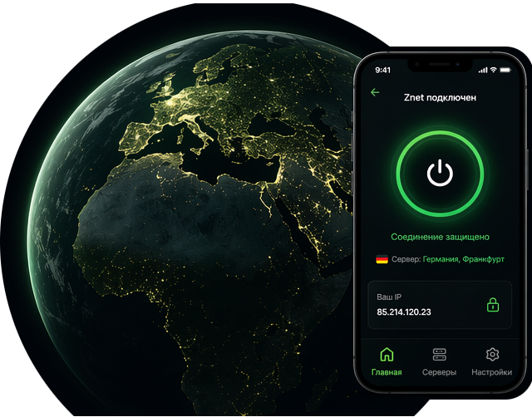Click the home icon in bottom bar

tap(386, 354)
